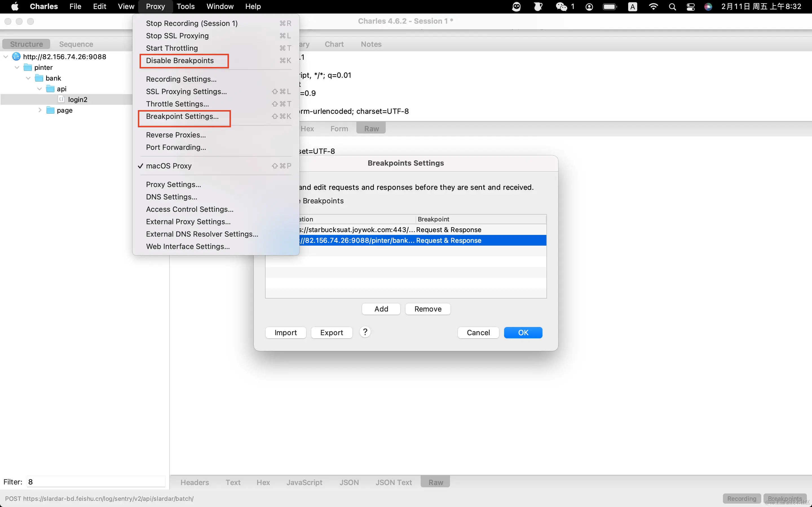Expand the page folder tree node

39,110
